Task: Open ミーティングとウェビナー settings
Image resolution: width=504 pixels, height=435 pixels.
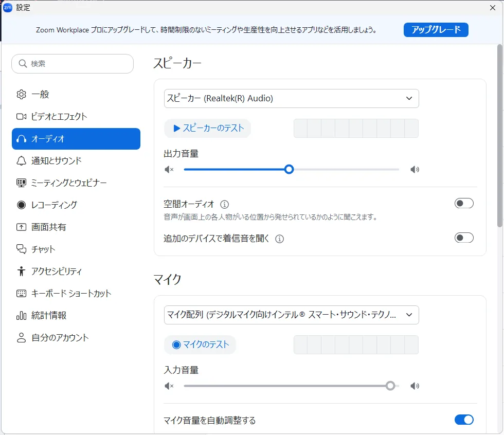Action: 76,183
